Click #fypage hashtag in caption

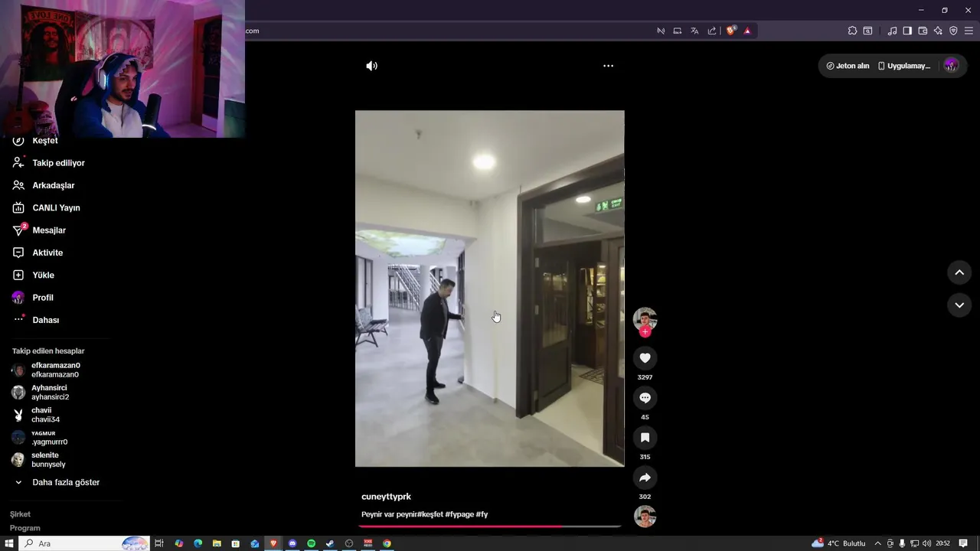[x=459, y=514]
